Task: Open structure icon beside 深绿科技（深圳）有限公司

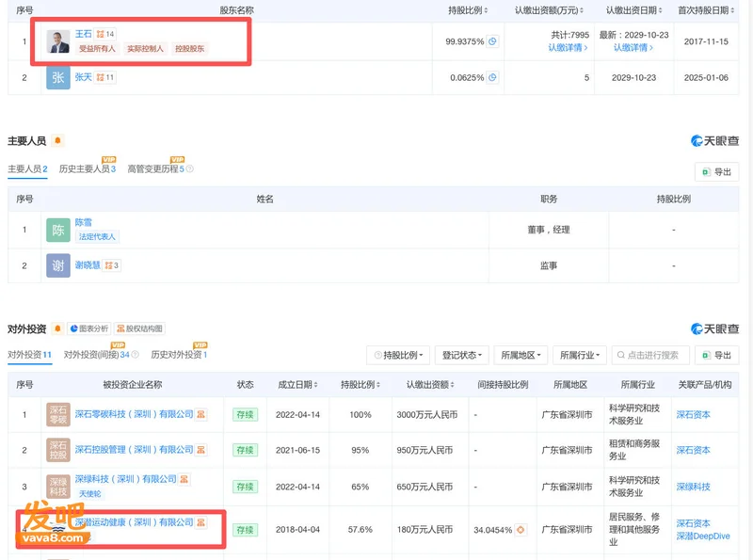Action: [184, 479]
